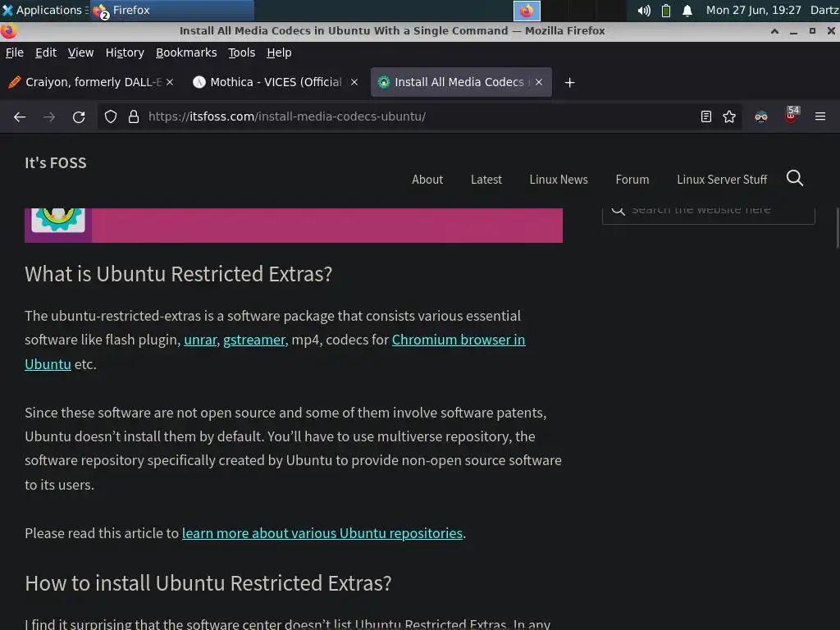The image size is (840, 630).
Task: Close the Craiyon tab
Action: pyautogui.click(x=170, y=83)
